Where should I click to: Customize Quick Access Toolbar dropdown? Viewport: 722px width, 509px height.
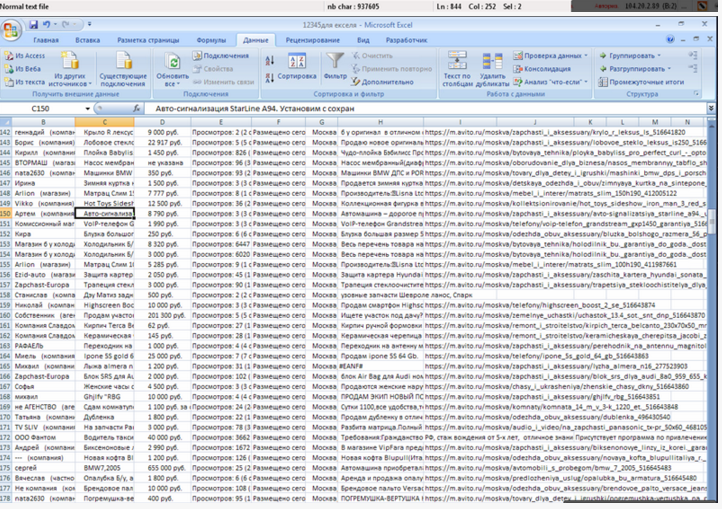(89, 24)
